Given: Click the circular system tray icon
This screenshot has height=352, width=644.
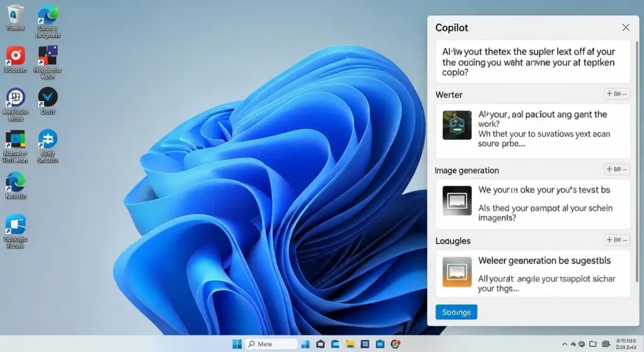Looking at the screenshot, I should pyautogui.click(x=582, y=344).
